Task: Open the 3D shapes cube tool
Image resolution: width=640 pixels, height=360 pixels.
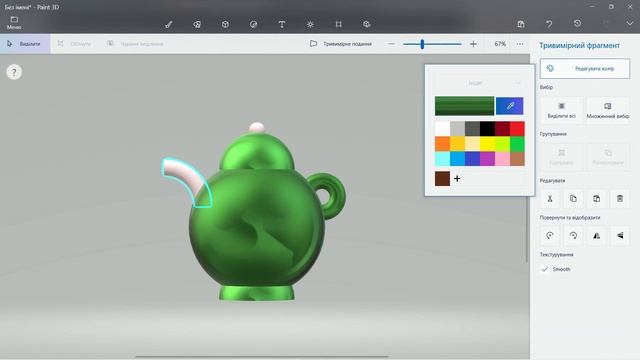Action: tap(225, 24)
